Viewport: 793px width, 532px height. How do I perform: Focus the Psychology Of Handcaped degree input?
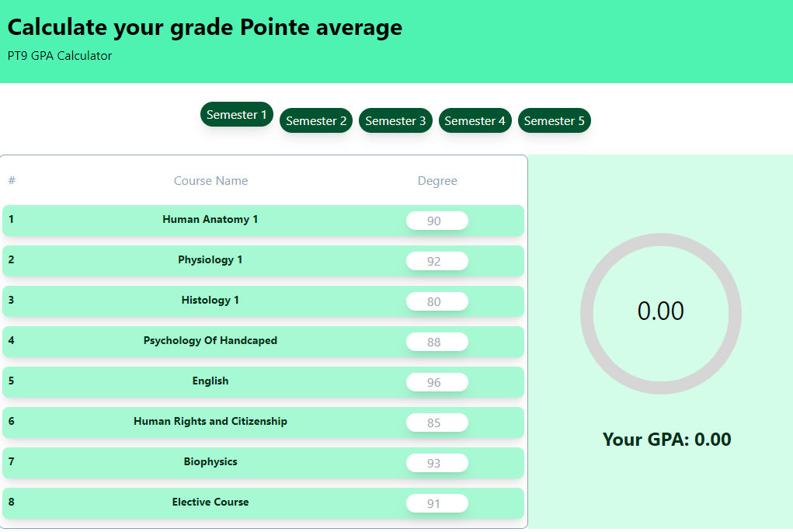click(x=436, y=342)
